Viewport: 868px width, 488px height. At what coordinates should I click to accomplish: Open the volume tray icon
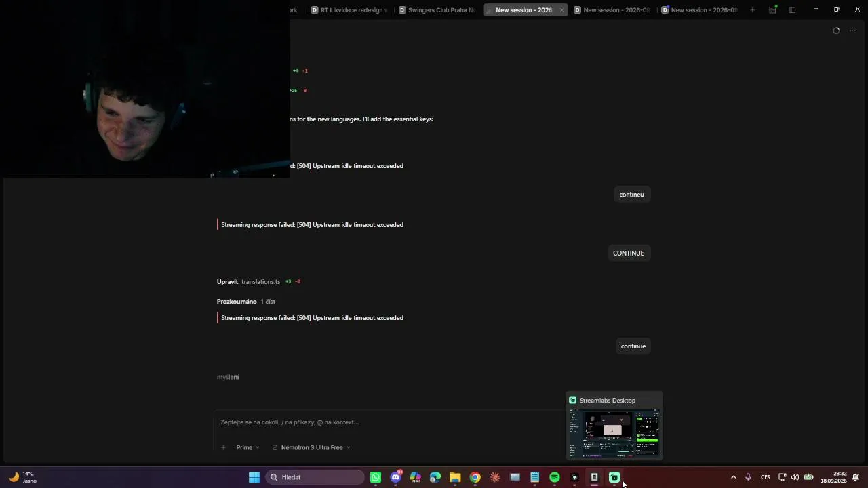click(x=795, y=477)
